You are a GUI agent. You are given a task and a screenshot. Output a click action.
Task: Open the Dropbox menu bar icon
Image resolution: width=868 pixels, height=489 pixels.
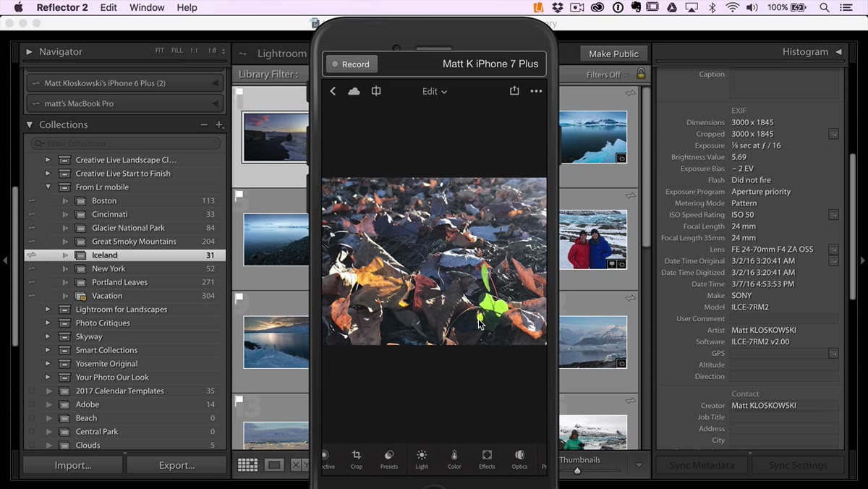click(x=558, y=7)
